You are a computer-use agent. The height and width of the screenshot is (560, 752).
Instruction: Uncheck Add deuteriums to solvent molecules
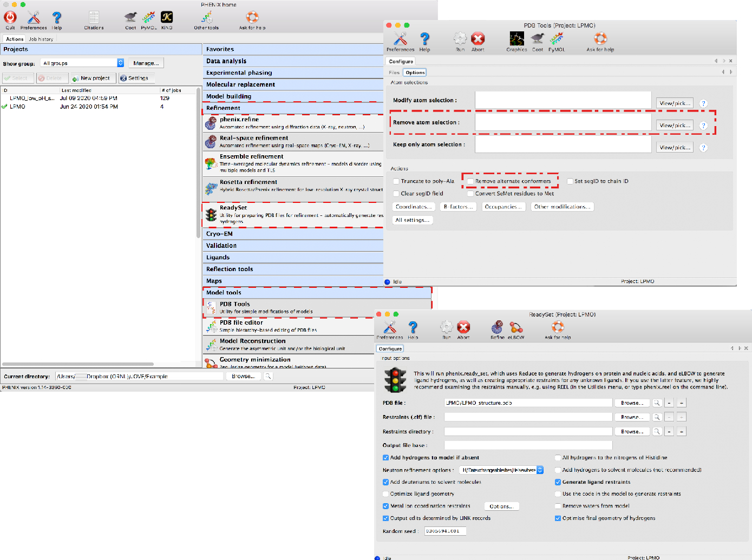[385, 482]
